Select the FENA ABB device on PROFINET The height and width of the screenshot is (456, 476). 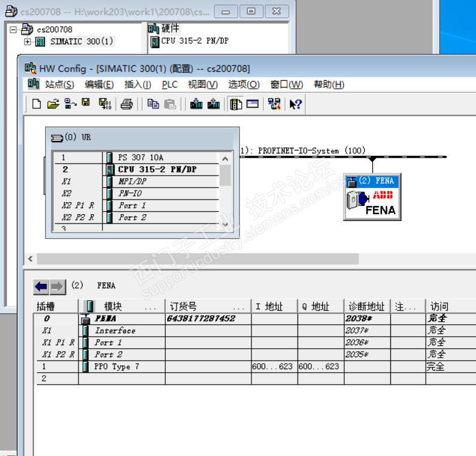[372, 197]
